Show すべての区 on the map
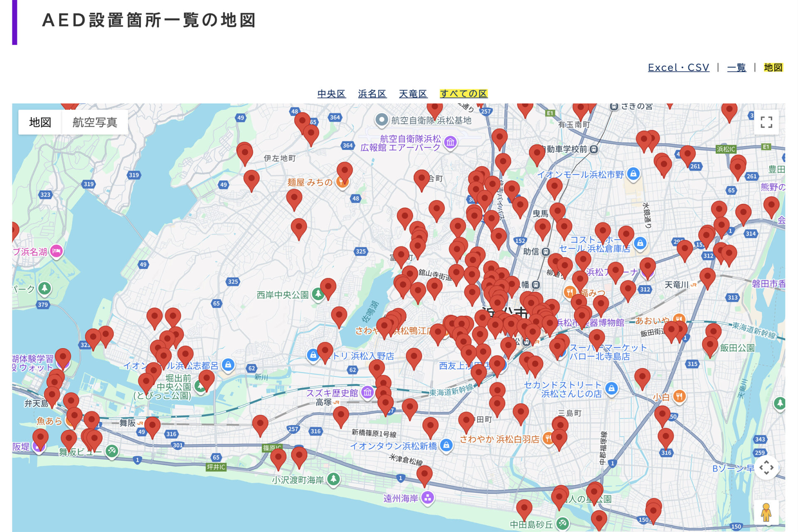Viewport: 798px width, 532px height. click(463, 94)
